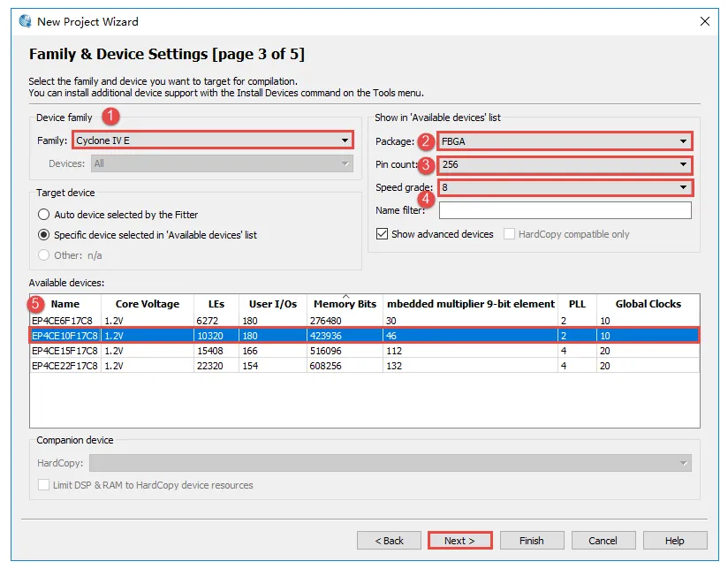
Task: Click multiplier value 112
Action: pos(394,351)
